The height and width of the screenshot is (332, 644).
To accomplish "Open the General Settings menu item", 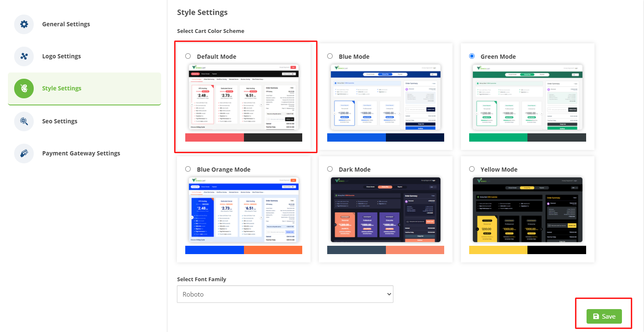I will pos(66,24).
